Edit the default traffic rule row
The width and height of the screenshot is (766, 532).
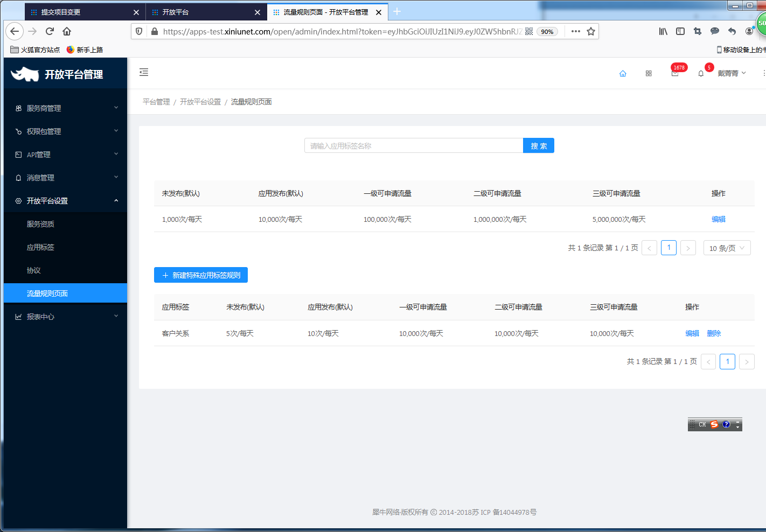coord(719,219)
